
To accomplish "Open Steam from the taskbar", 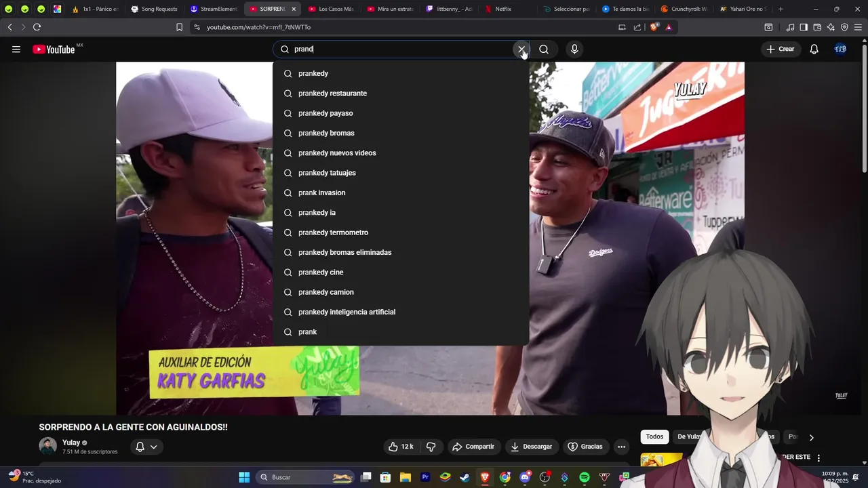I will [465, 477].
